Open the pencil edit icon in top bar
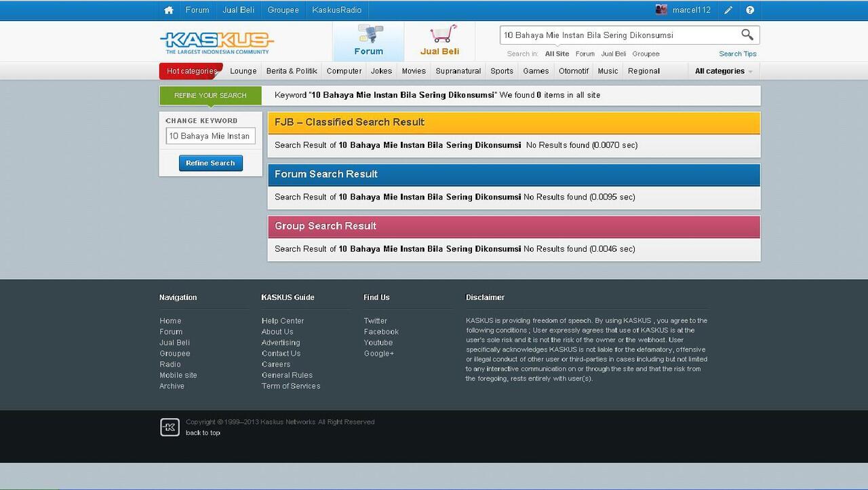 [728, 10]
